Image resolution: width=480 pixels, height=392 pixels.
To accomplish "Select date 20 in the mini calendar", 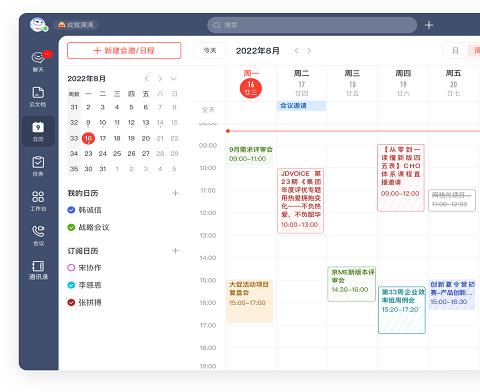I will pyautogui.click(x=146, y=138).
